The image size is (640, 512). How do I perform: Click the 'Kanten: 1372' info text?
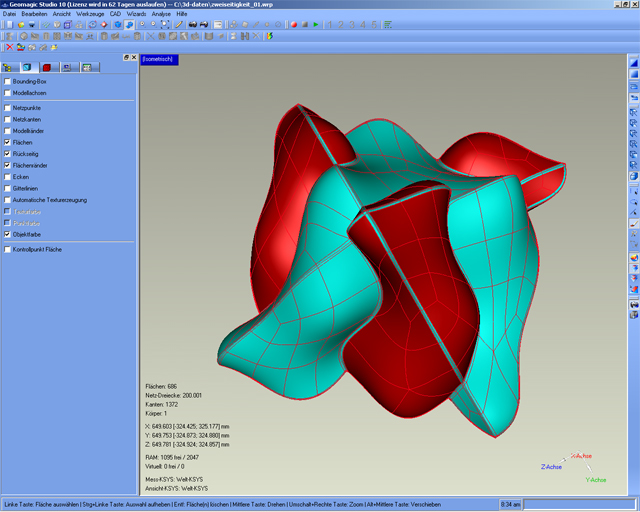click(161, 404)
